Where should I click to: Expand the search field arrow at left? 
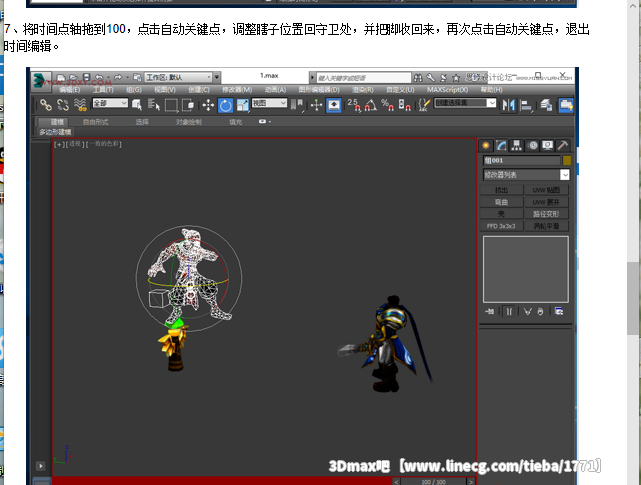tap(312, 77)
